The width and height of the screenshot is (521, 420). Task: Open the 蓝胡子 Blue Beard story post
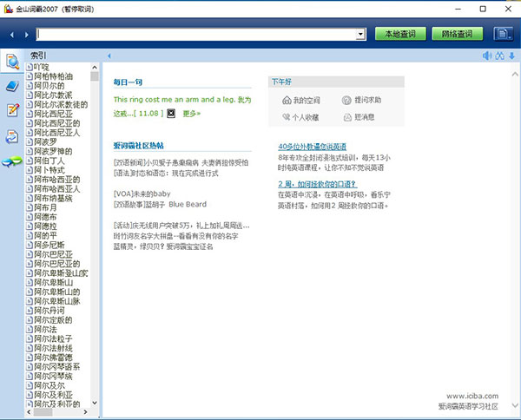tap(160, 204)
